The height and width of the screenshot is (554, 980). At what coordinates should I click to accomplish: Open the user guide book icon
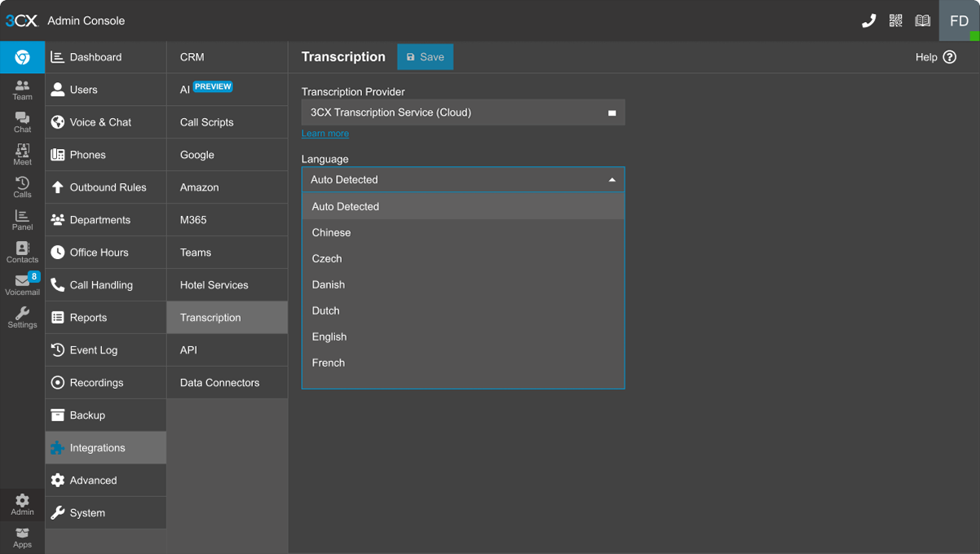pyautogui.click(x=922, y=21)
